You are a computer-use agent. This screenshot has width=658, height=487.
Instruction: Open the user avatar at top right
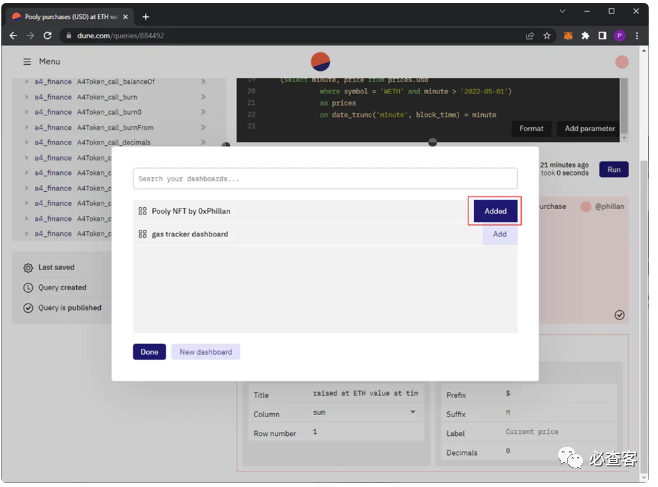coord(621,62)
